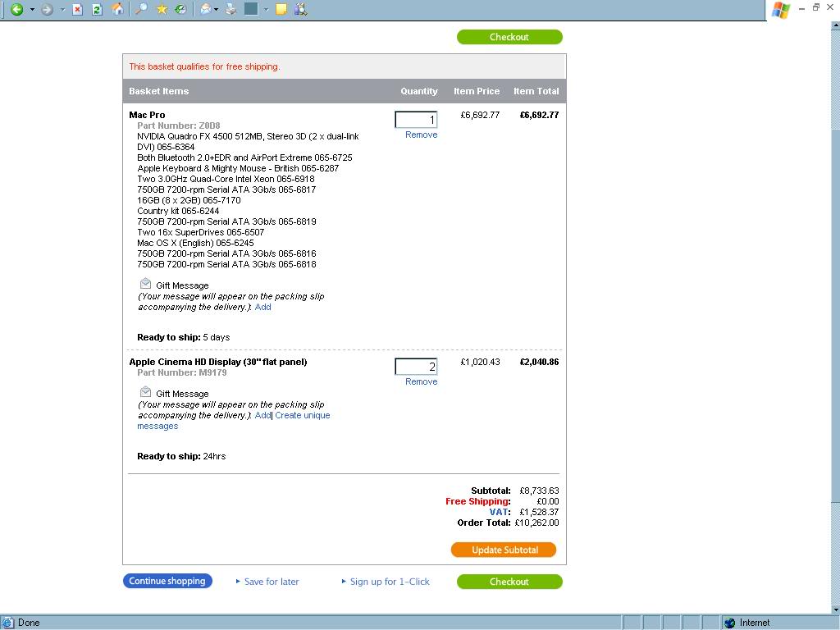
Task: Add gift message for Mac Pro
Action: (263, 307)
